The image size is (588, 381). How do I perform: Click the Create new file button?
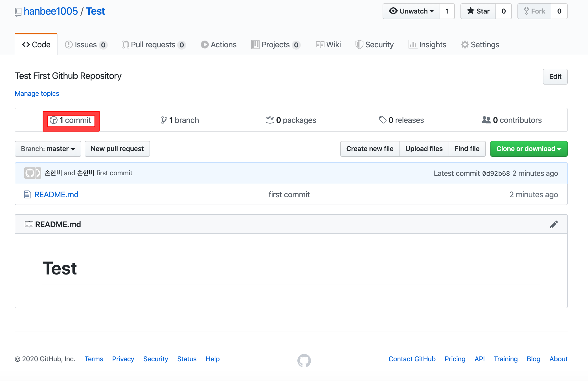pos(370,149)
